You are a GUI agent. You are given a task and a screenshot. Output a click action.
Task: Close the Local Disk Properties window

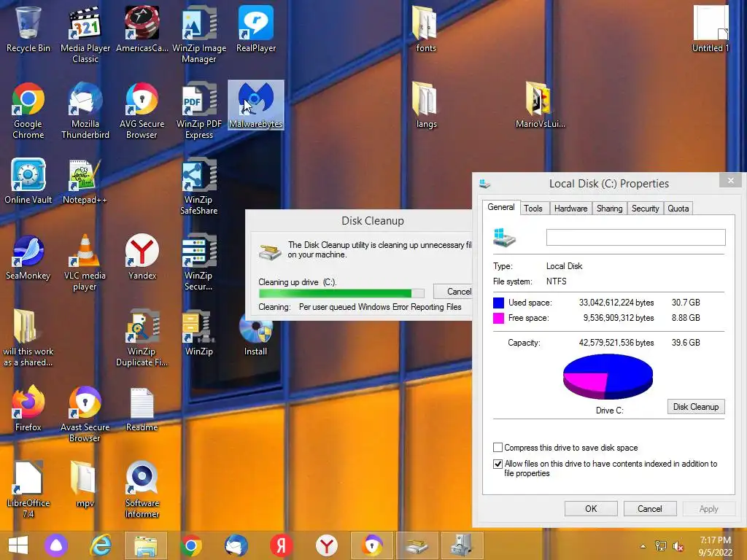tap(730, 181)
